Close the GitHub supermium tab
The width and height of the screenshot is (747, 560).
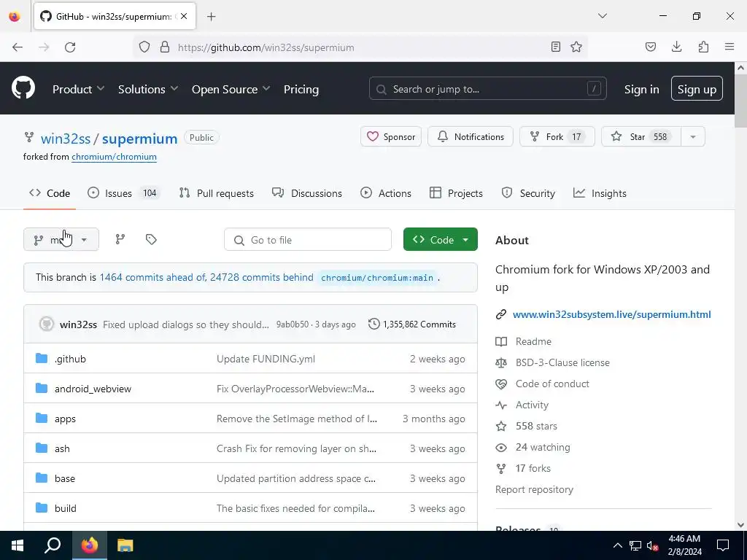tap(184, 16)
